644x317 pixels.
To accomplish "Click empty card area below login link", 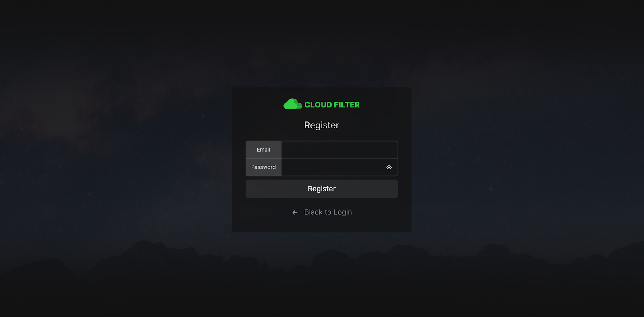I will (322, 224).
